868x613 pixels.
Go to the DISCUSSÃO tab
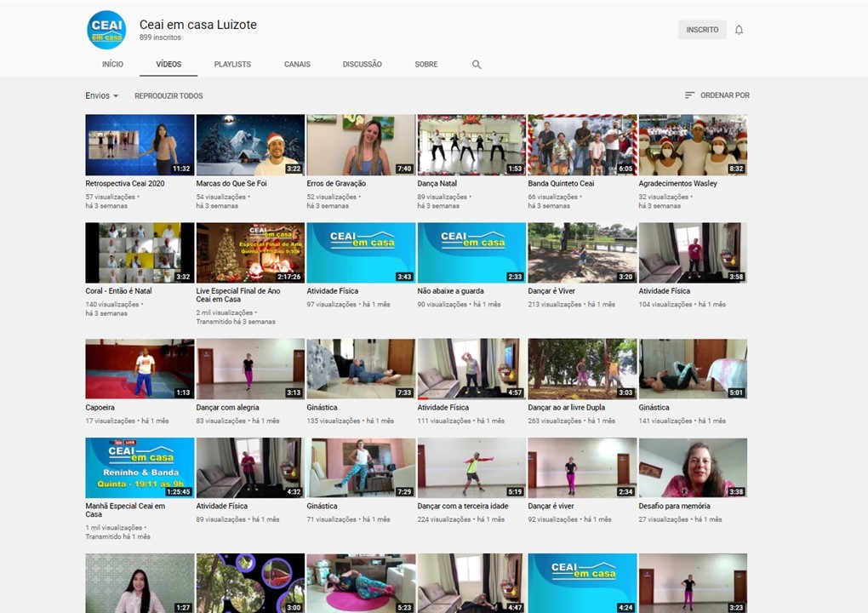(362, 64)
